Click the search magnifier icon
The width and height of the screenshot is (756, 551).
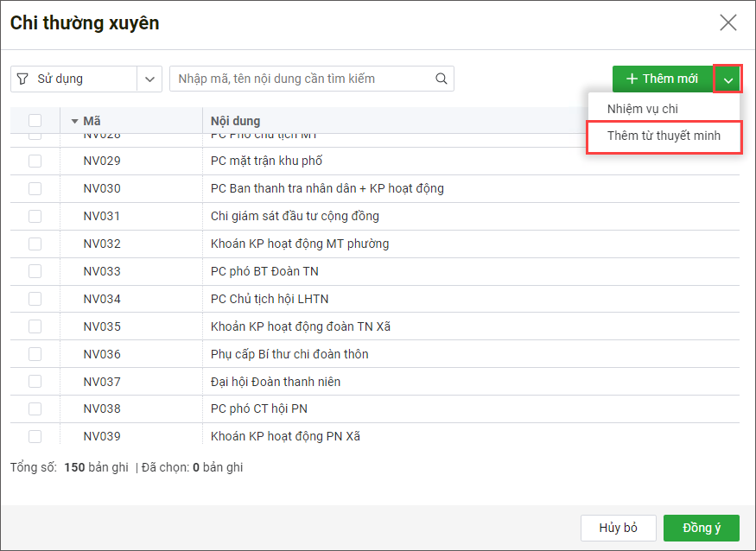[441, 79]
